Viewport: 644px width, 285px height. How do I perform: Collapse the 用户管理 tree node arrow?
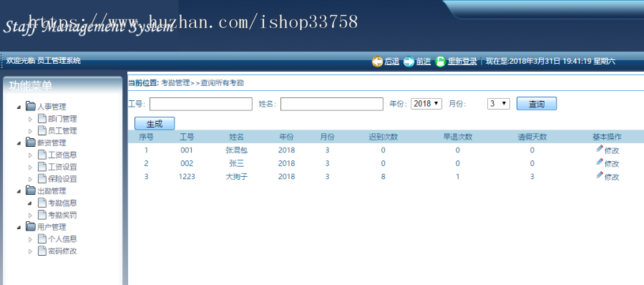[x=19, y=227]
